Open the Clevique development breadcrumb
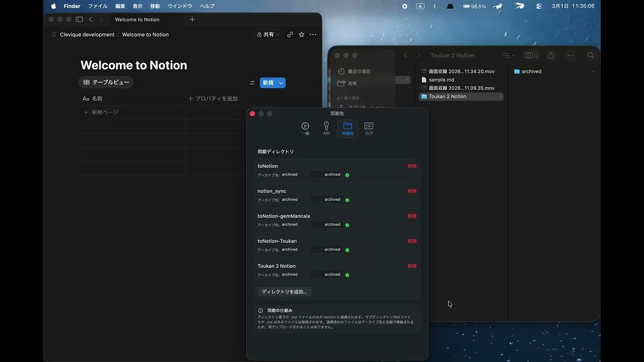The image size is (644, 362). tap(87, 35)
